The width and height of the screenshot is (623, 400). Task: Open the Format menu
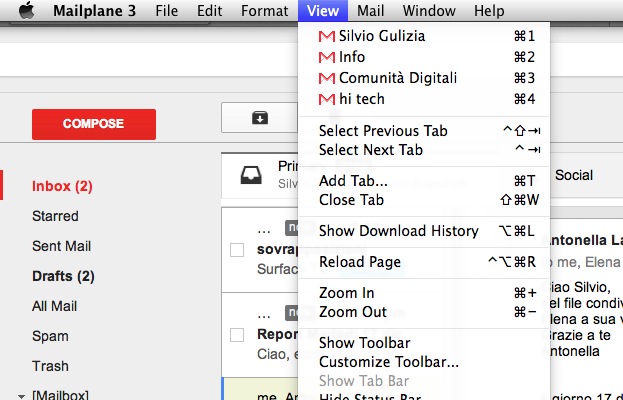coord(265,11)
